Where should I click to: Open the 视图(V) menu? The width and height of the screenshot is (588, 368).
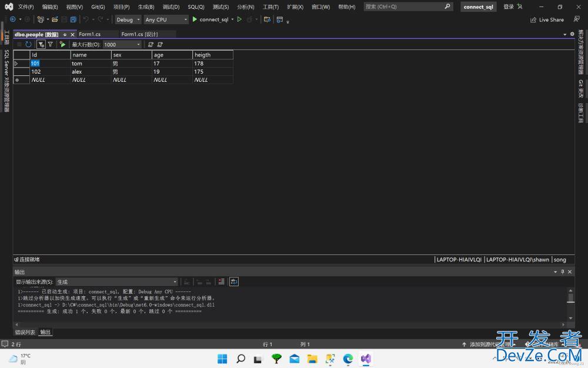click(x=75, y=6)
